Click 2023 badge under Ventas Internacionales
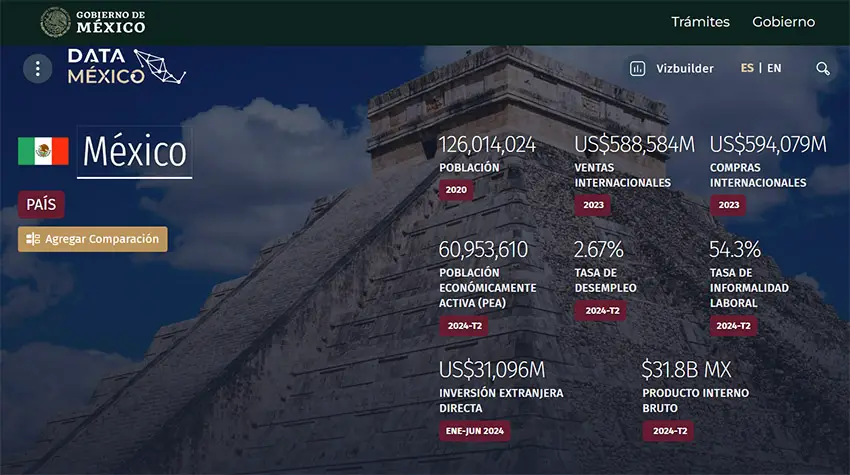Screen dimensions: 850x475 point(593,205)
